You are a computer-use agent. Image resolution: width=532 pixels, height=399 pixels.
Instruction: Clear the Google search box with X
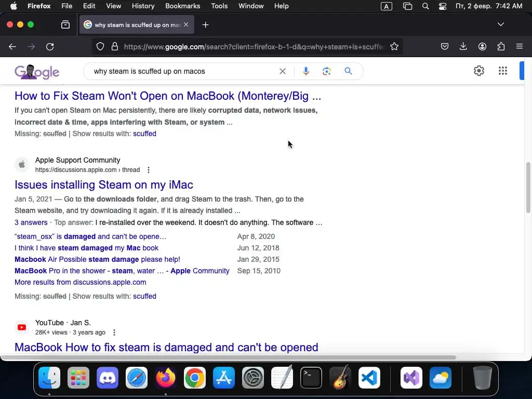coord(282,71)
